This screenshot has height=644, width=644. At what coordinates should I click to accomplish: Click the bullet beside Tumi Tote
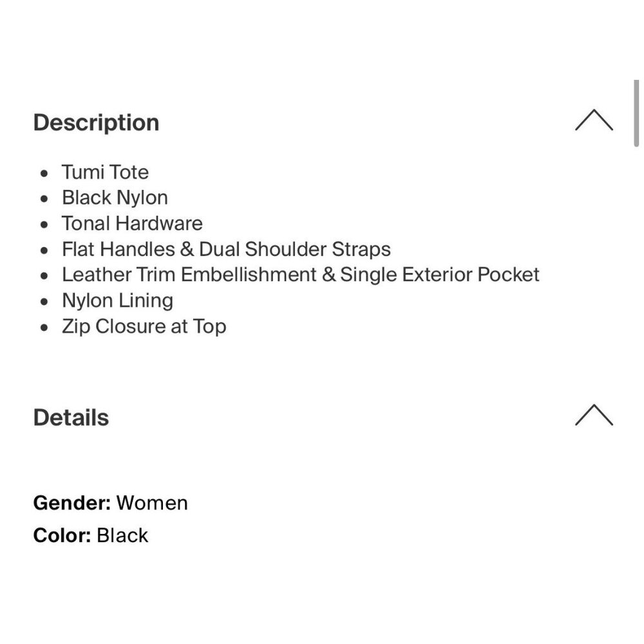(x=44, y=173)
